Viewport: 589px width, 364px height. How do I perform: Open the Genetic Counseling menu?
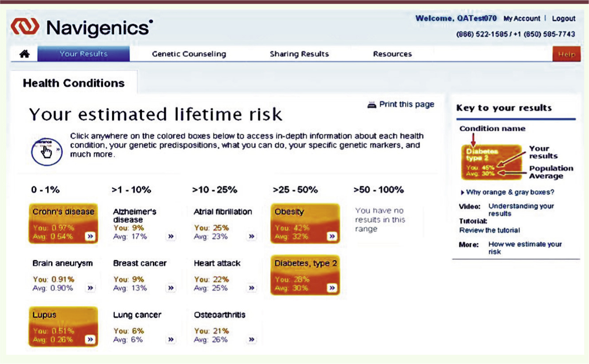click(x=189, y=54)
